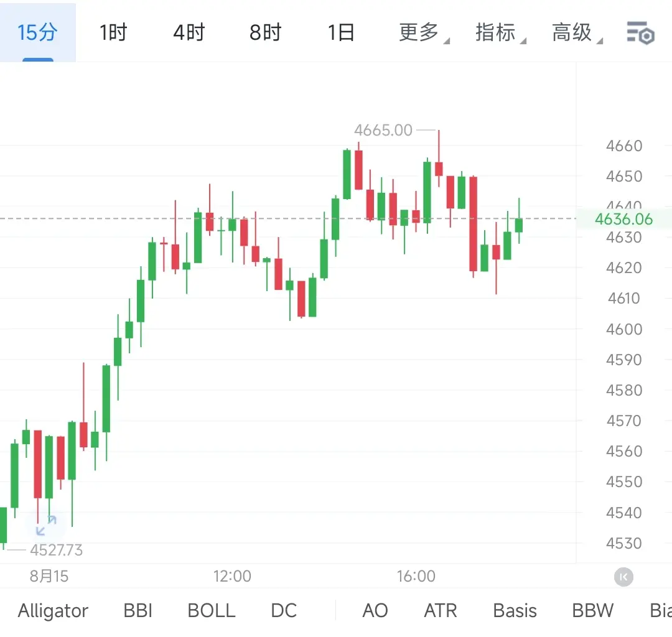Select the 8时 timeframe tab
The height and width of the screenshot is (637, 672).
pyautogui.click(x=265, y=32)
